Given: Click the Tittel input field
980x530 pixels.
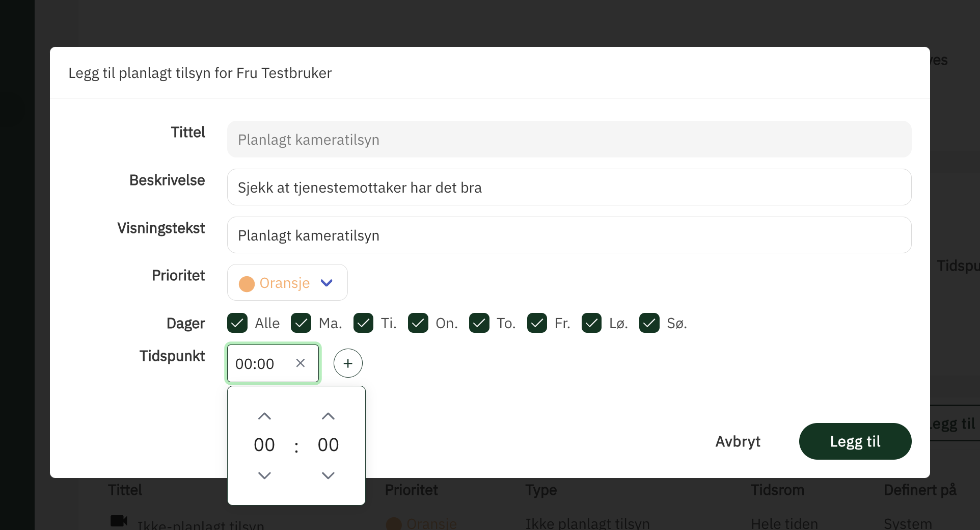Looking at the screenshot, I should pyautogui.click(x=569, y=139).
